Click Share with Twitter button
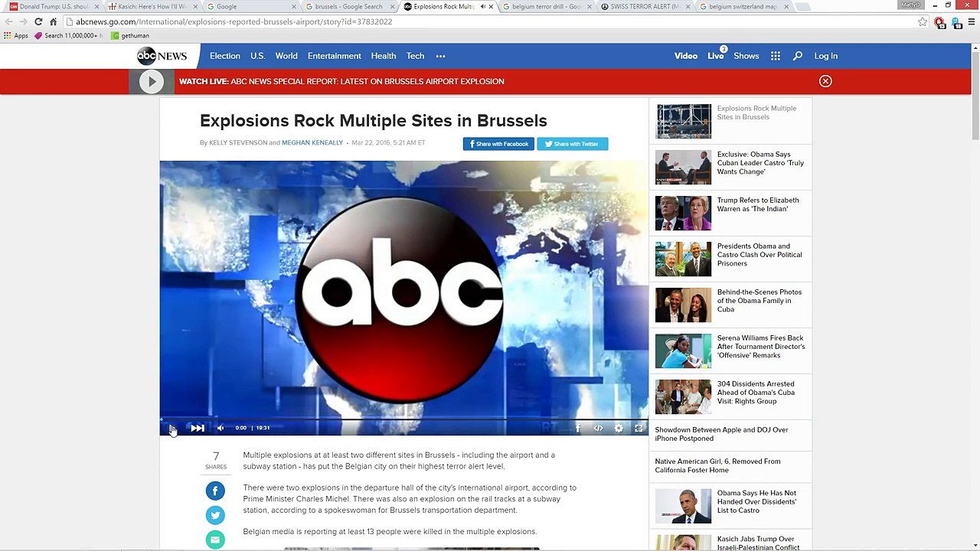Image resolution: width=980 pixels, height=551 pixels. coord(572,144)
